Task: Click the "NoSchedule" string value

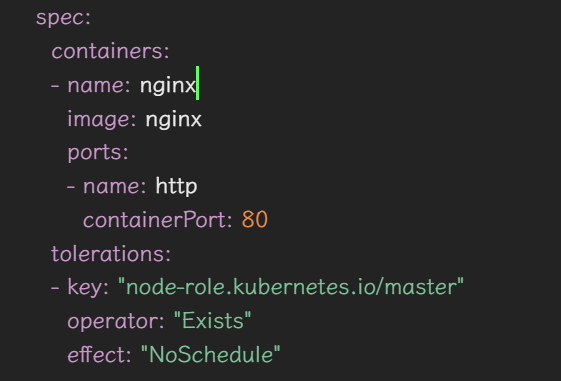Action: (x=211, y=355)
